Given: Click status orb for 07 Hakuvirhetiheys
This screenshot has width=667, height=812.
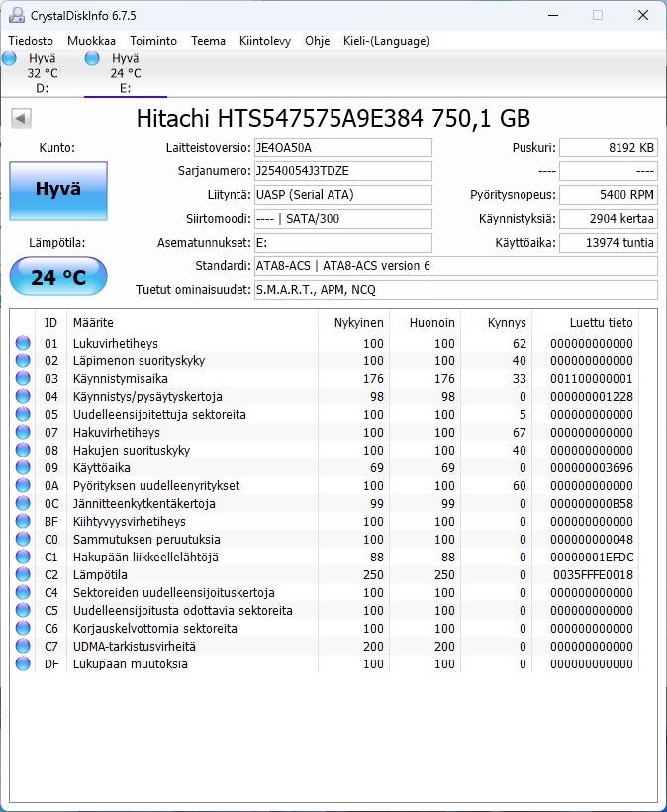Looking at the screenshot, I should tap(23, 432).
